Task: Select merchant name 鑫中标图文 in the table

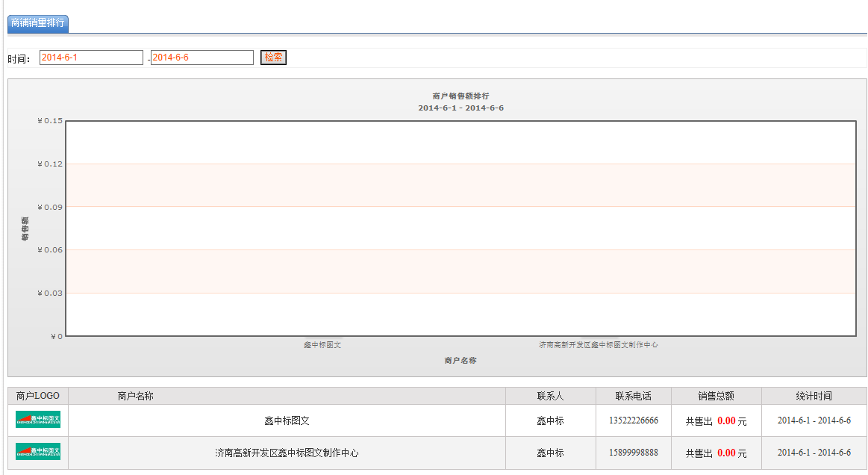Action: tap(287, 421)
